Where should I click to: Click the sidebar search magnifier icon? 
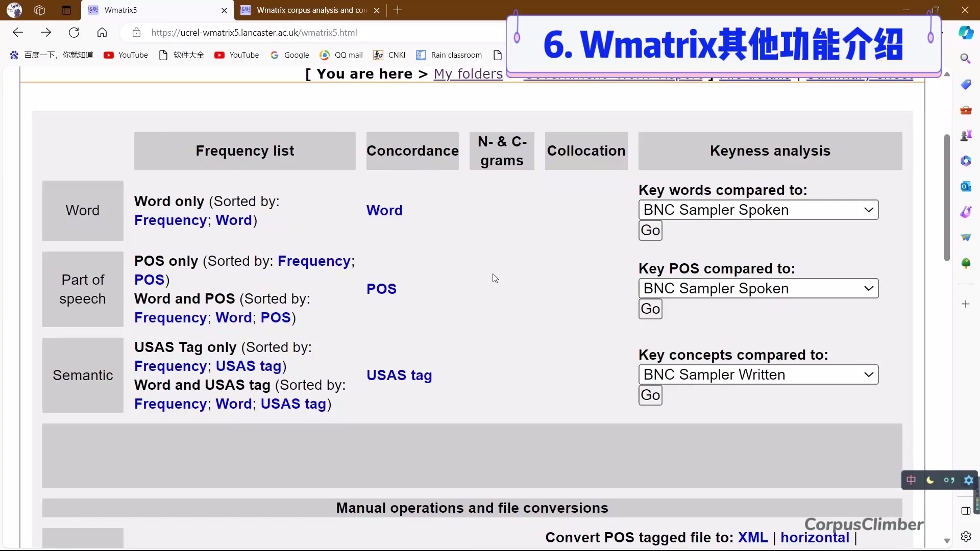965,59
